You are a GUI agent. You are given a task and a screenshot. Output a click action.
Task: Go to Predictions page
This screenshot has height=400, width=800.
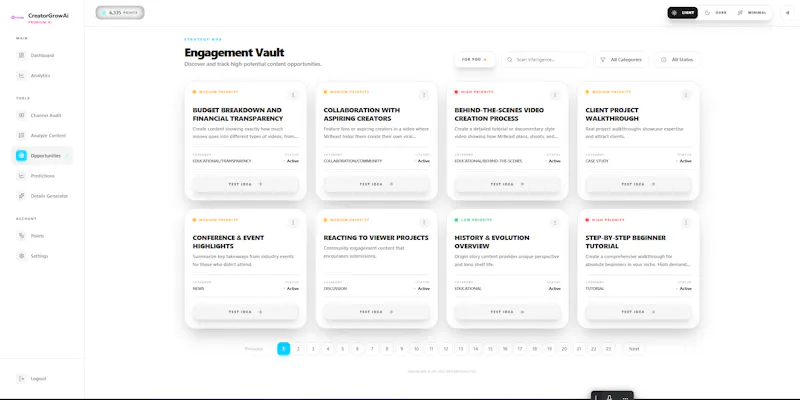click(43, 176)
